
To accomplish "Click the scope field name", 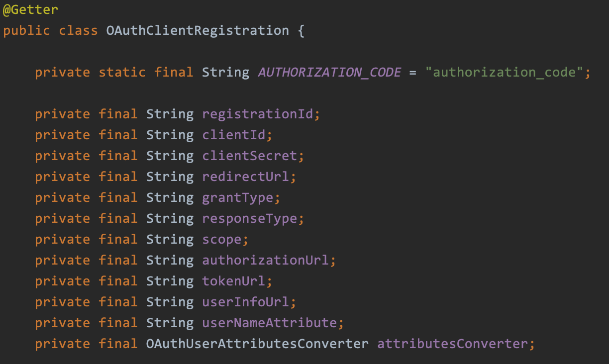I will pos(222,240).
